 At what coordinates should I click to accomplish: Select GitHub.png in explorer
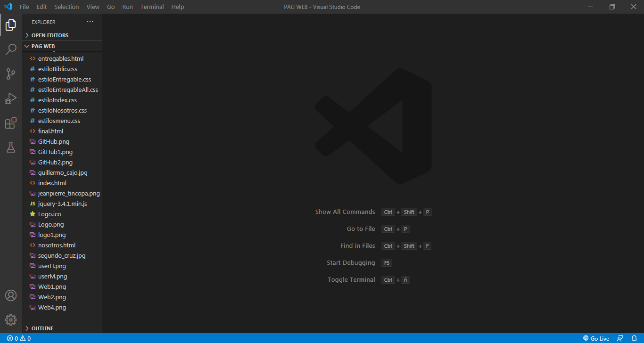62,141
